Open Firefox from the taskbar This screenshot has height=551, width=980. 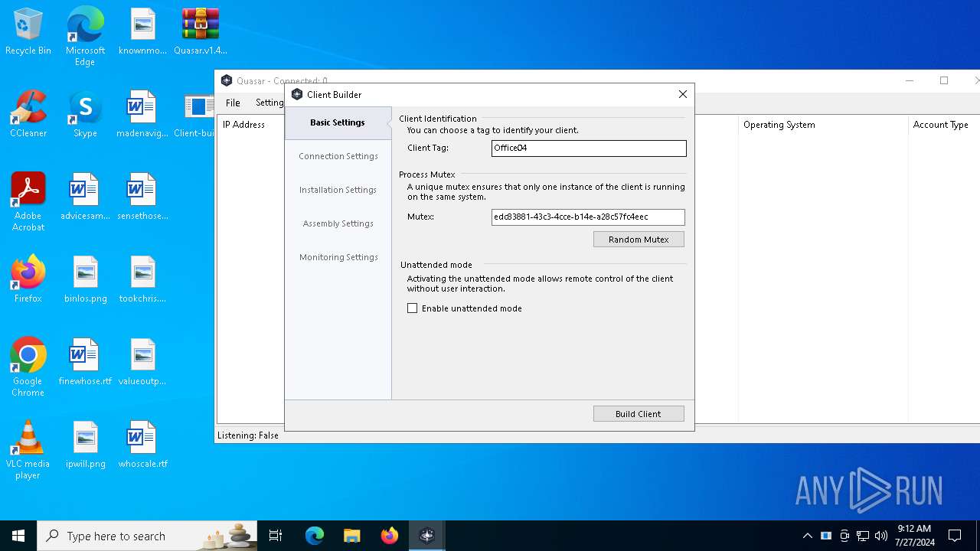pyautogui.click(x=390, y=536)
